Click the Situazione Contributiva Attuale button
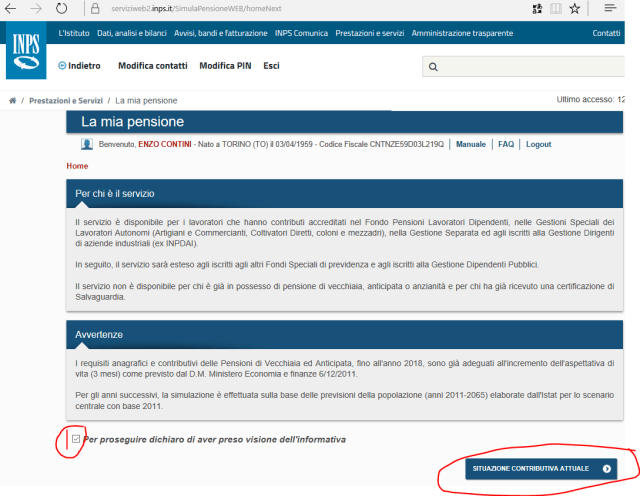The height and width of the screenshot is (496, 640). pos(540,468)
